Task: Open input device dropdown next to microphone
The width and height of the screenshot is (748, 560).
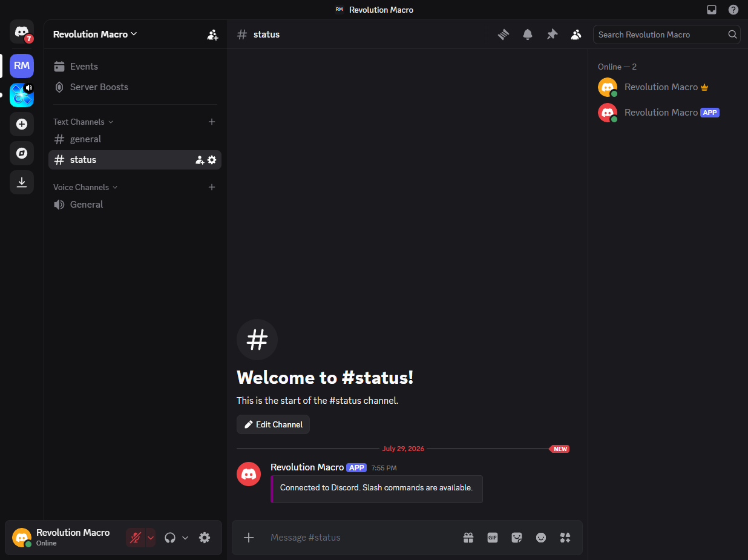Action: point(151,538)
